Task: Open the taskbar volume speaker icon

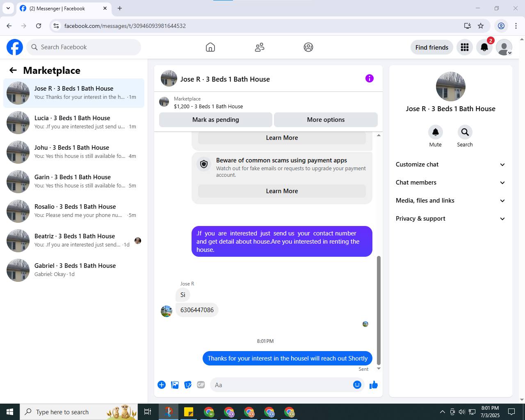Action: point(462,412)
